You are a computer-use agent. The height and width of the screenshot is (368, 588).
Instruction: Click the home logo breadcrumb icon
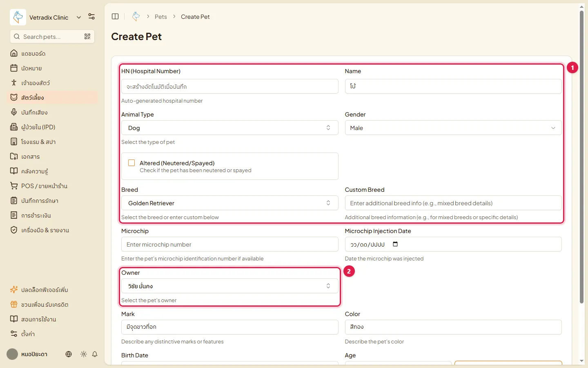136,17
